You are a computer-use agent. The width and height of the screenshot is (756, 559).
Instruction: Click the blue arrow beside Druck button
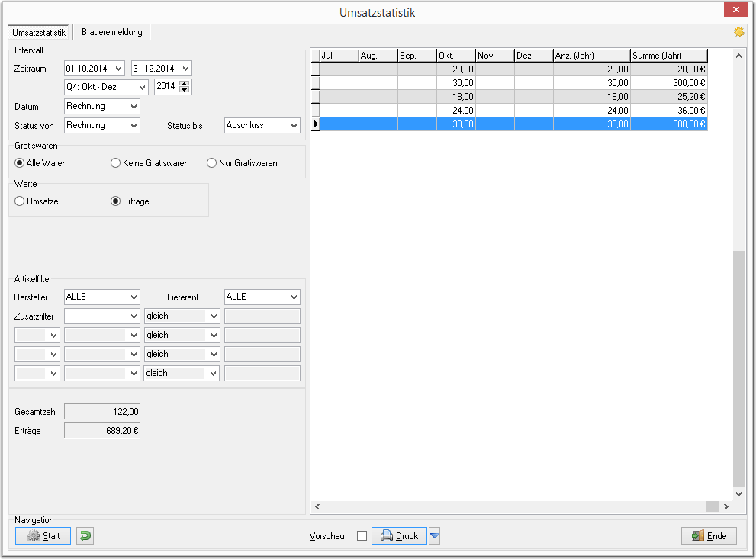pos(434,535)
